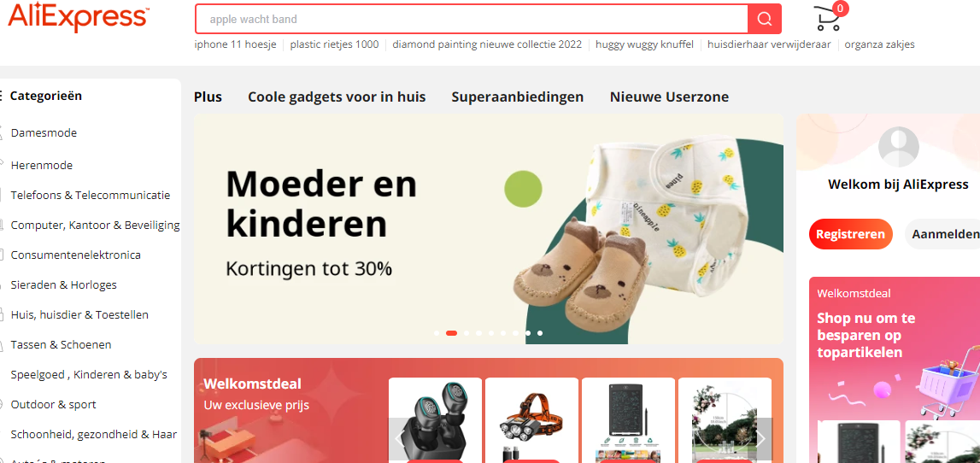Image resolution: width=980 pixels, height=463 pixels.
Task: Expand Sieraden & Horloges category
Action: pos(64,285)
